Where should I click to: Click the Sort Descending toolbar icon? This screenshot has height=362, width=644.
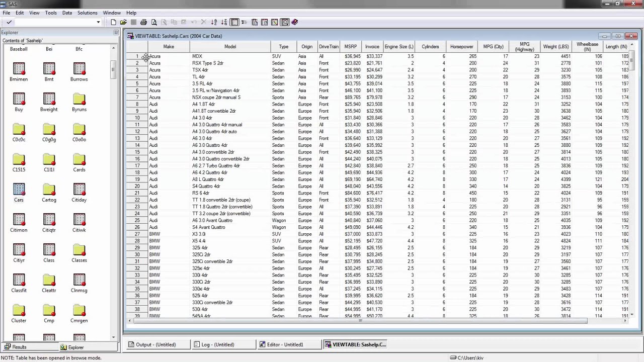click(224, 22)
